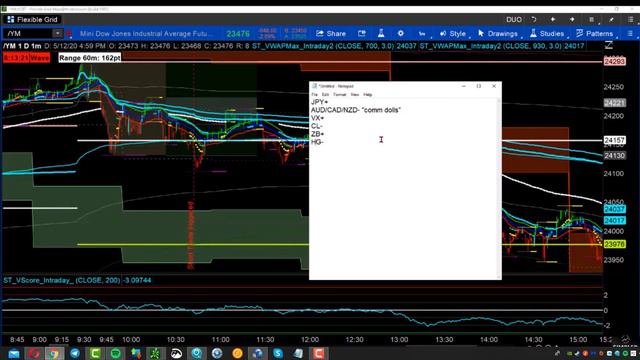Open the Patterns menu
640x360 pixels.
pyautogui.click(x=594, y=33)
